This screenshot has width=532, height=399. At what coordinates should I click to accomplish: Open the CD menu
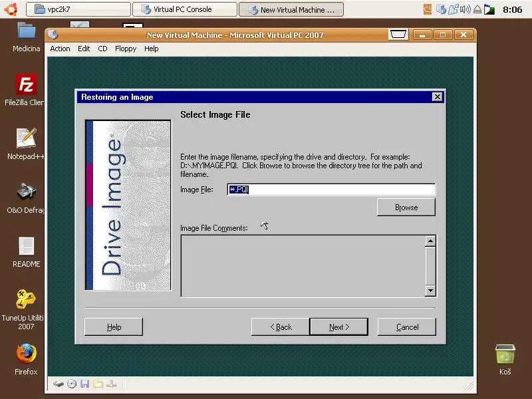coord(102,49)
